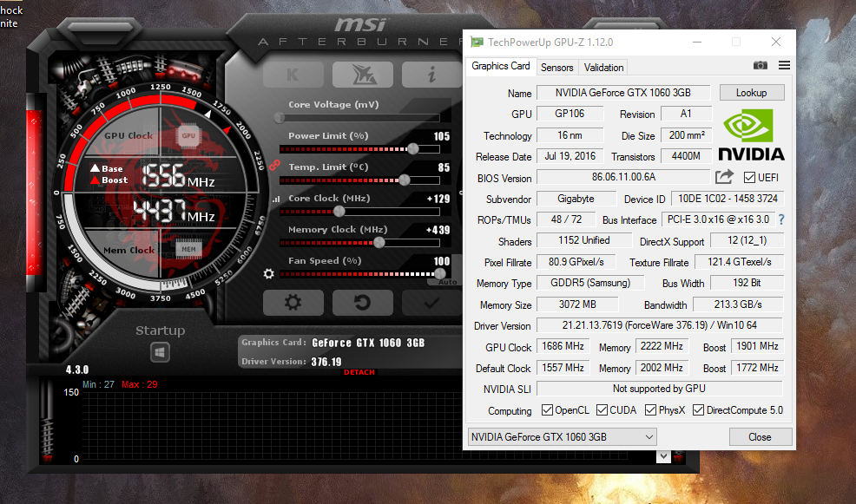Switch to the Validation tab
This screenshot has width=856, height=504.
(603, 67)
